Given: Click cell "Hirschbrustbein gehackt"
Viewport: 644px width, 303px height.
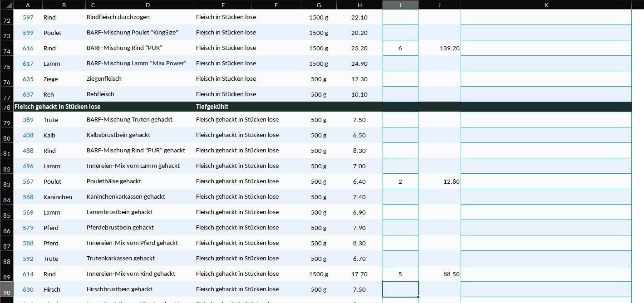Looking at the screenshot, I should tap(119, 289).
